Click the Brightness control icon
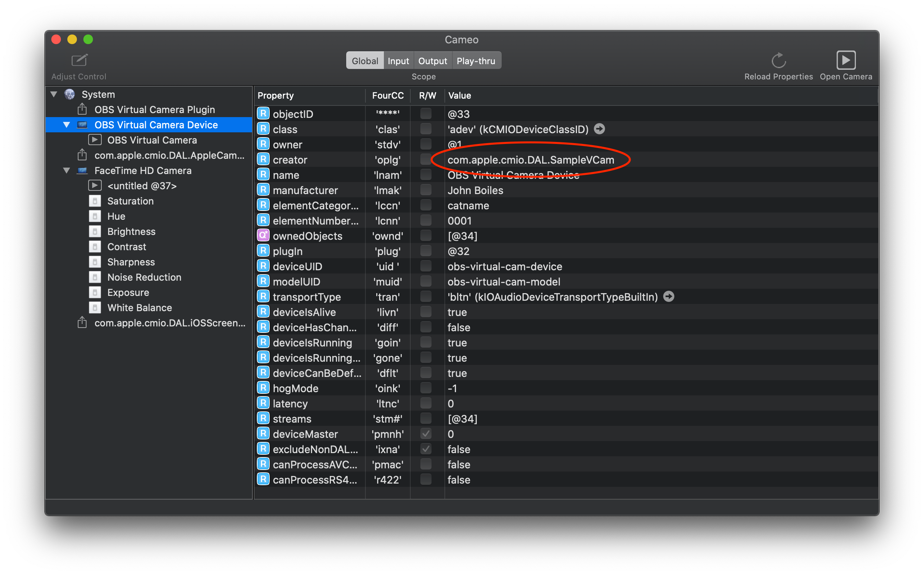 pyautogui.click(x=95, y=231)
